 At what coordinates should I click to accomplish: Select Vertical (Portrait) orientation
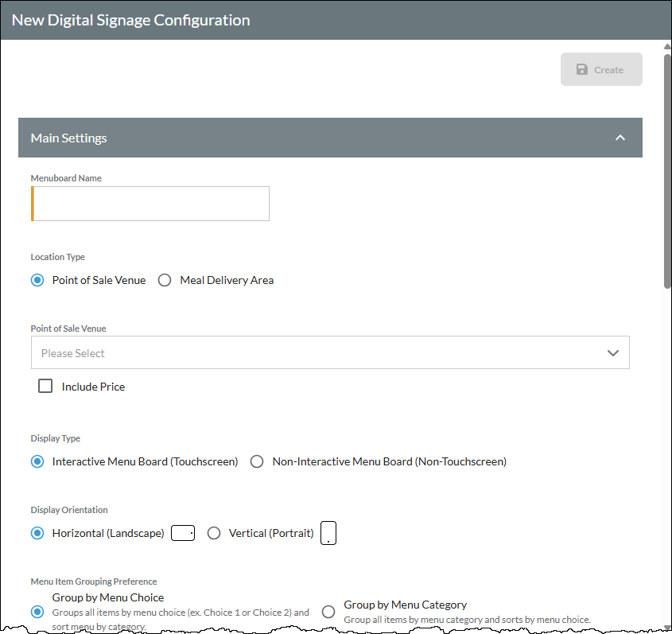(213, 533)
